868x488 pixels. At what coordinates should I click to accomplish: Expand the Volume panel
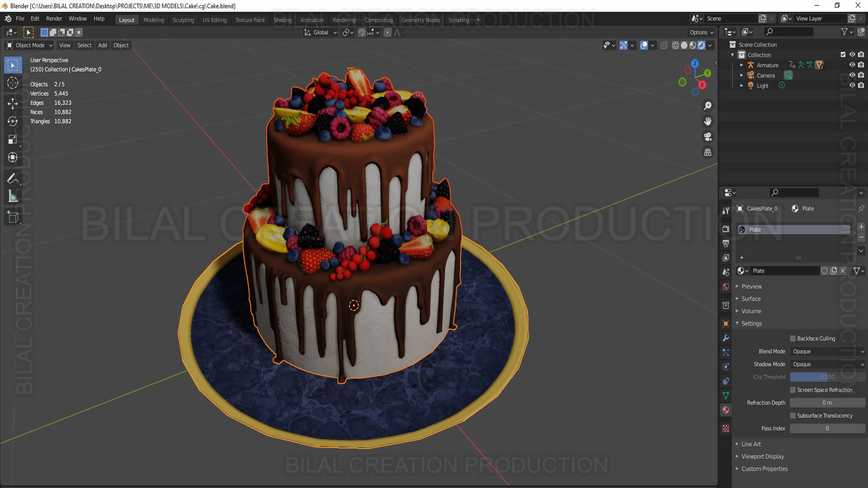(x=751, y=311)
